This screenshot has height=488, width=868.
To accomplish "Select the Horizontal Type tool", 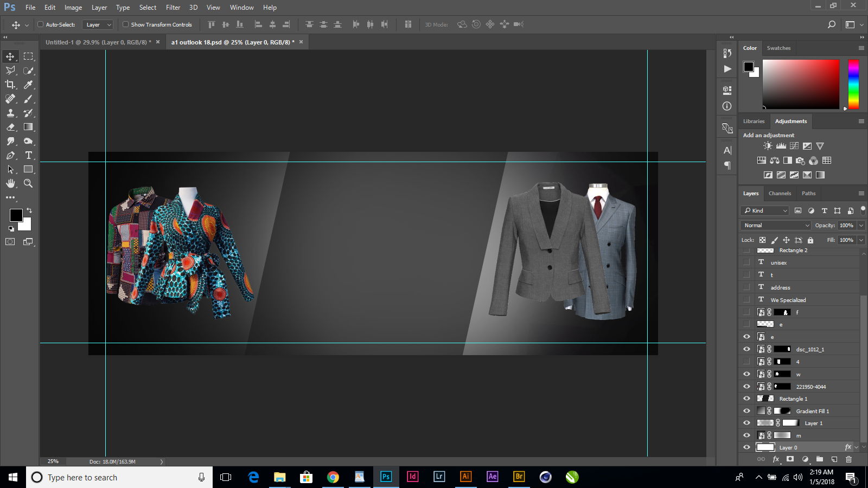I will click(29, 155).
